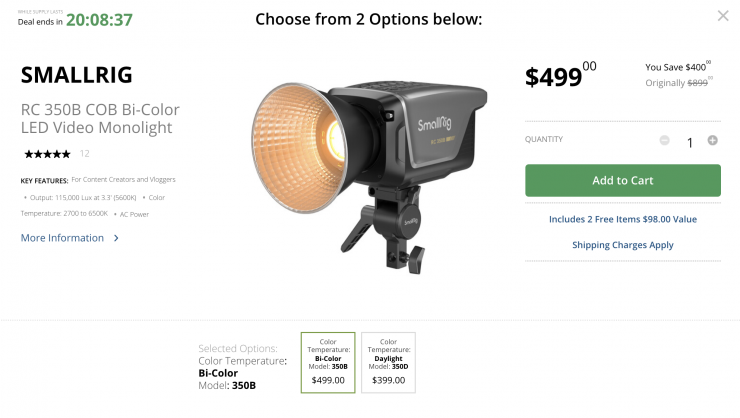The width and height of the screenshot is (740, 418).
Task: Increase quantity with the plus icon
Action: (712, 141)
